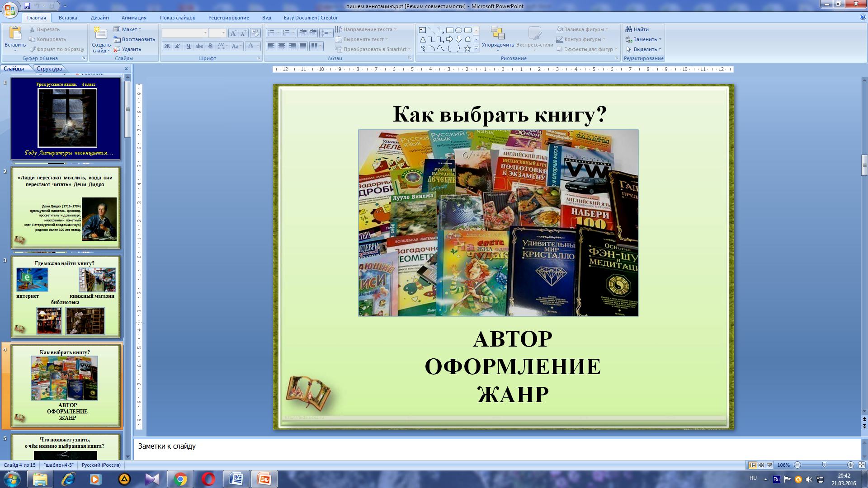Open Microsoft Word from the taskbar
Viewport: 868px width, 488px height.
click(236, 479)
